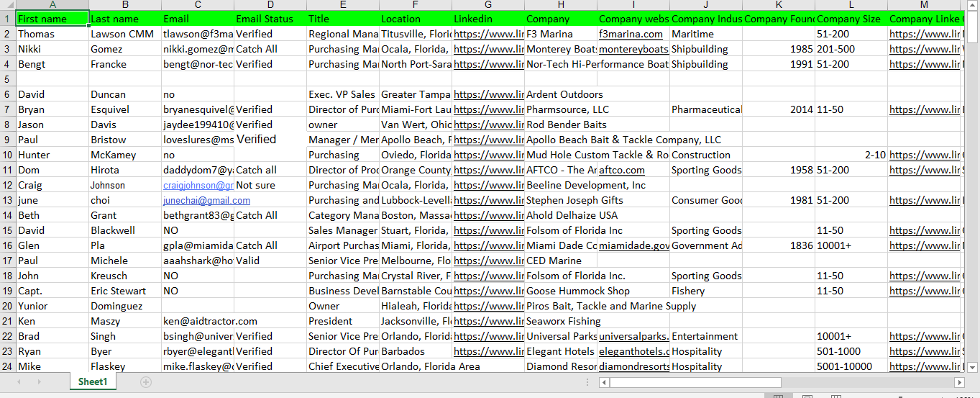This screenshot has height=398, width=980.
Task: Click the 'Maritime' industry cell
Action: click(x=706, y=34)
